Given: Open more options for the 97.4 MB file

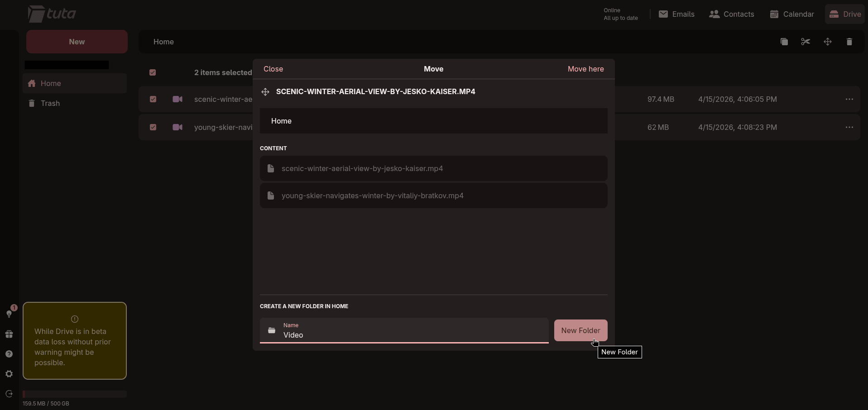Looking at the screenshot, I should 849,99.
